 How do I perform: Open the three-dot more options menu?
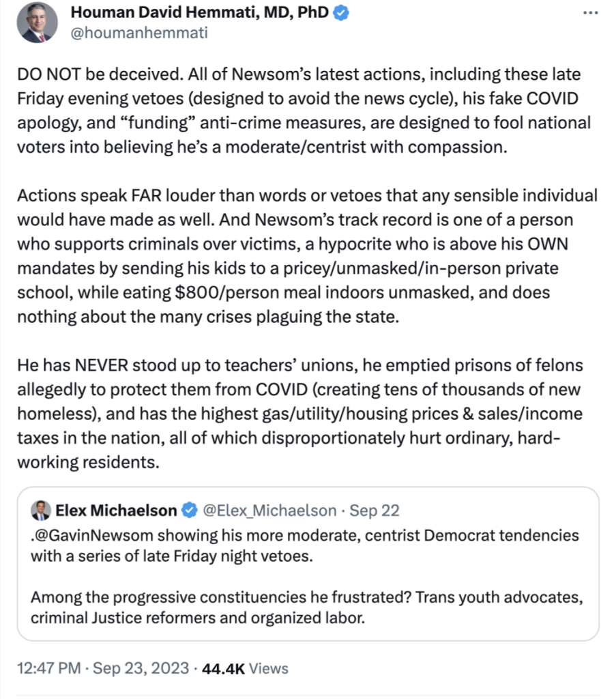(590, 13)
